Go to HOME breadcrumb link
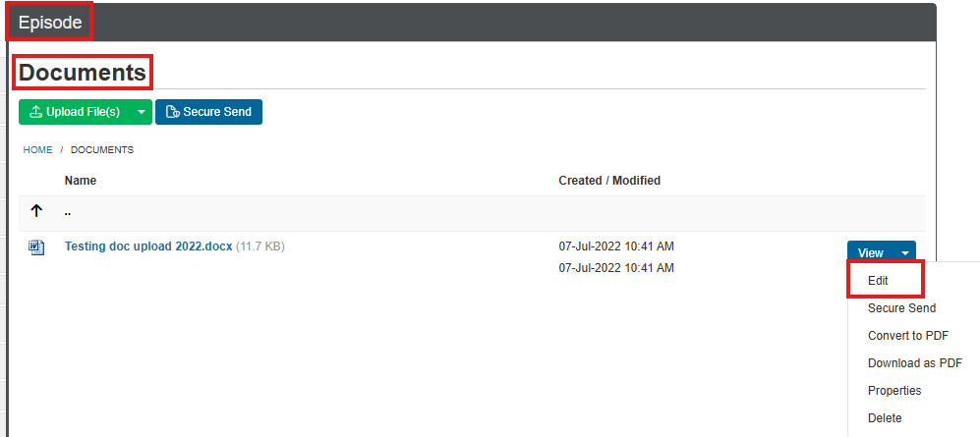This screenshot has width=980, height=437. [37, 150]
